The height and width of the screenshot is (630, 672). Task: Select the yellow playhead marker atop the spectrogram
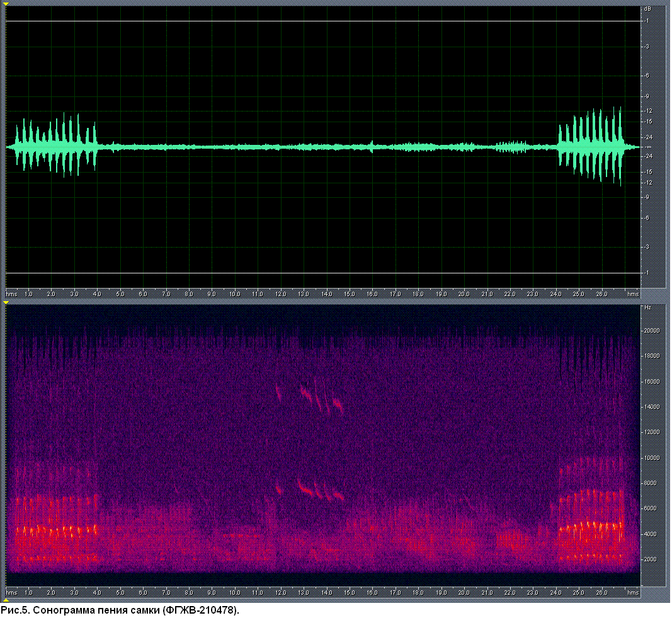6,302
